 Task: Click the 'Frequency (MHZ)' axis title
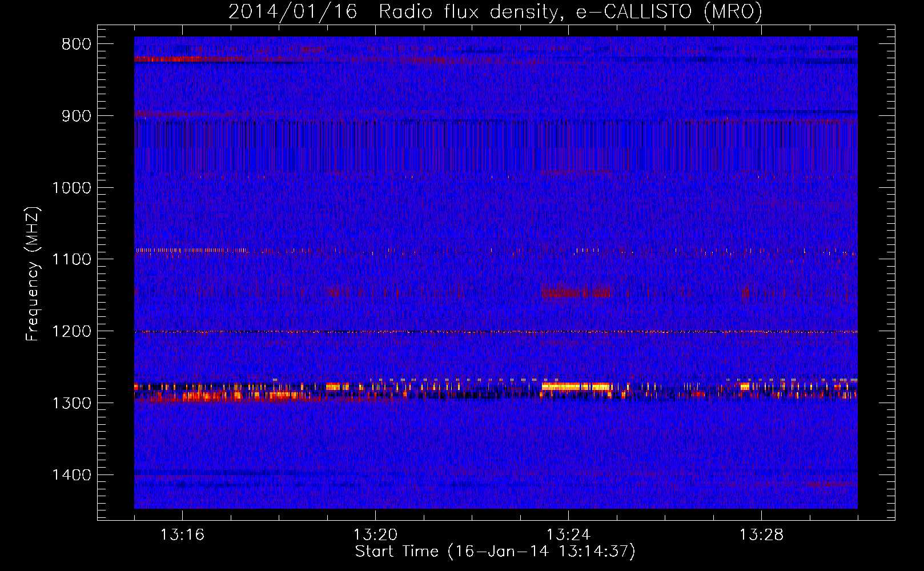point(33,274)
